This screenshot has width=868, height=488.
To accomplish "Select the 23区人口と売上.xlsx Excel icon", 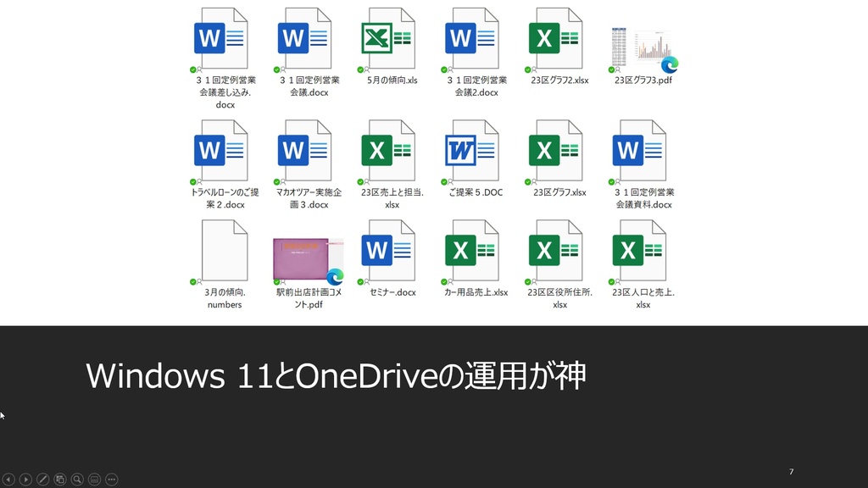I will click(x=639, y=251).
